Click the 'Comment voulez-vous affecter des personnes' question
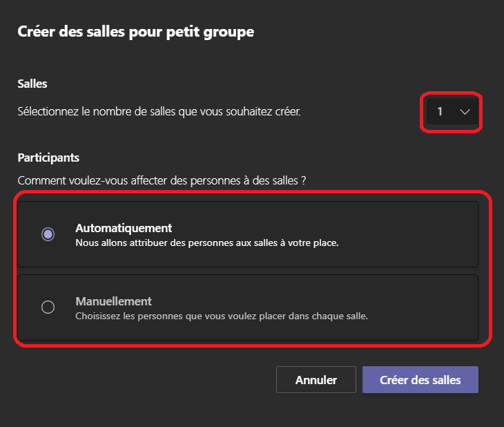The height and width of the screenshot is (427, 504). click(162, 180)
